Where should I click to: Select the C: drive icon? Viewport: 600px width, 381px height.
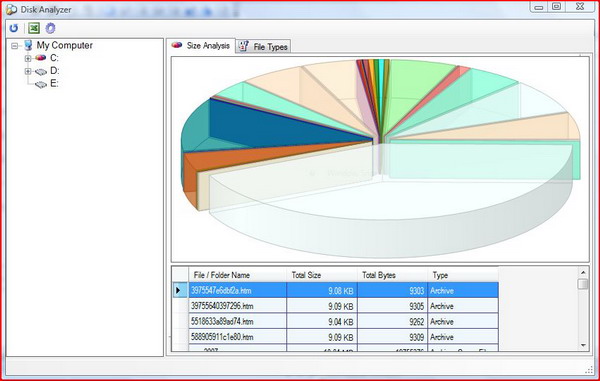[x=40, y=58]
